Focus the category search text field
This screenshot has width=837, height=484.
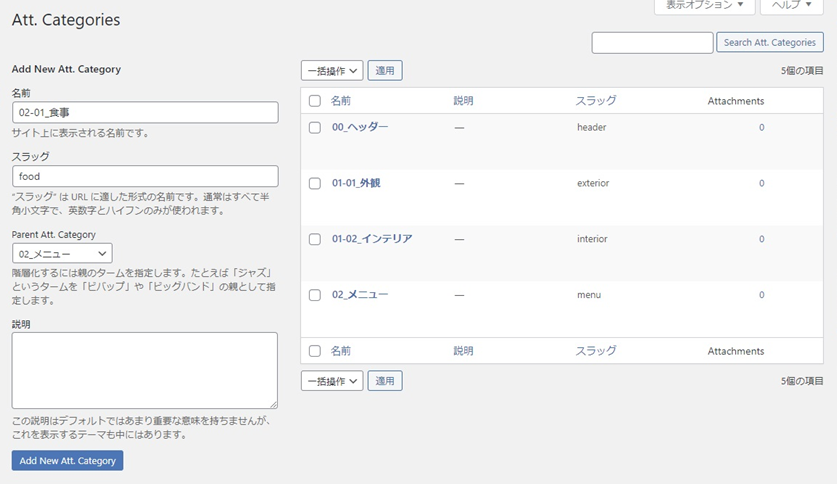click(652, 43)
